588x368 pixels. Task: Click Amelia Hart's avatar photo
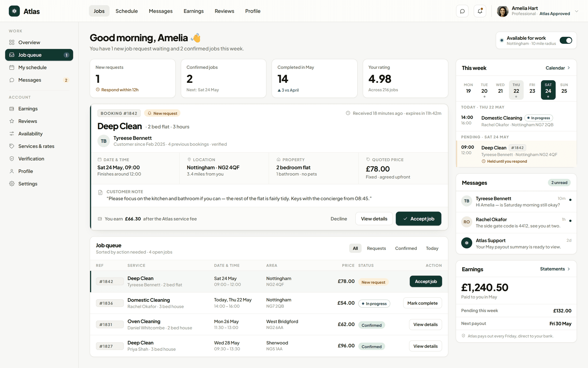(x=503, y=11)
